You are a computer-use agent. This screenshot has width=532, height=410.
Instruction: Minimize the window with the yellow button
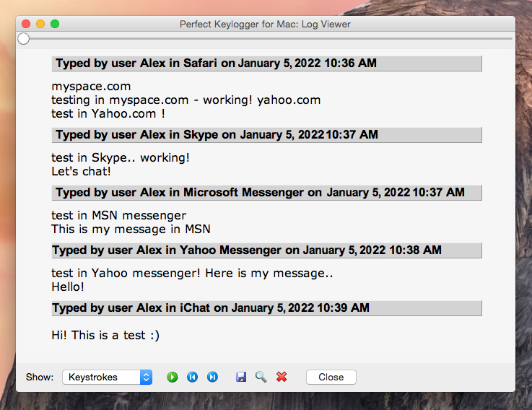point(40,24)
